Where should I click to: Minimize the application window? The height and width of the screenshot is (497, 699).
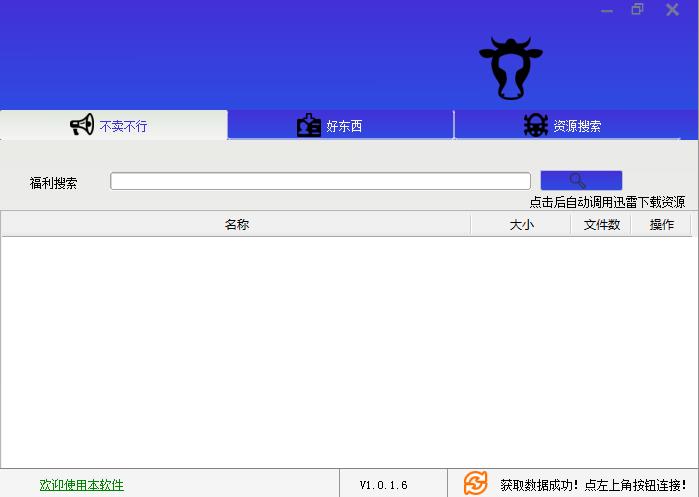coord(606,10)
